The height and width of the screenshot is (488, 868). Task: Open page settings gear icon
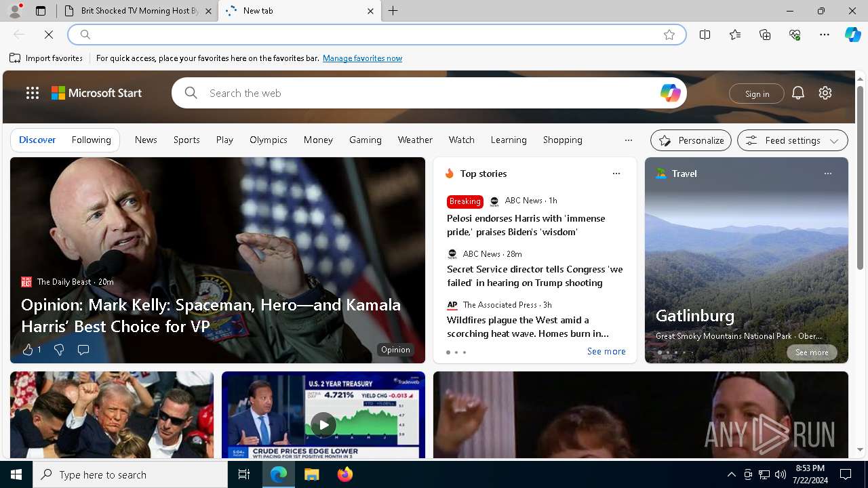coord(825,93)
